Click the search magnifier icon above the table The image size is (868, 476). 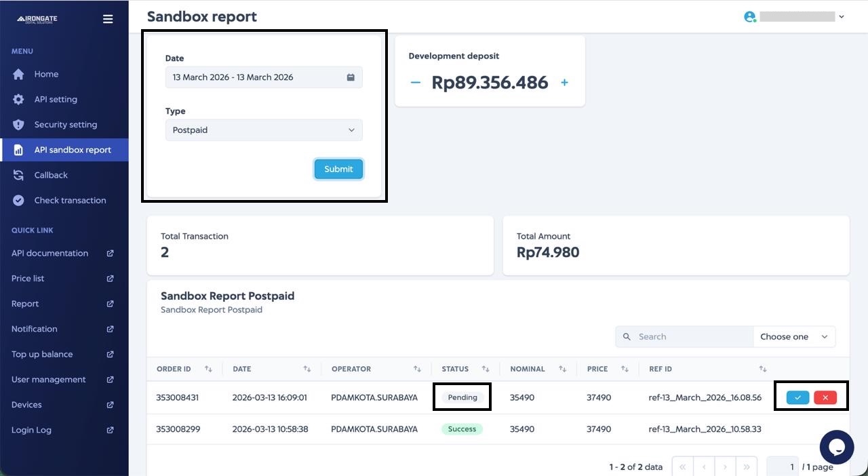(627, 336)
